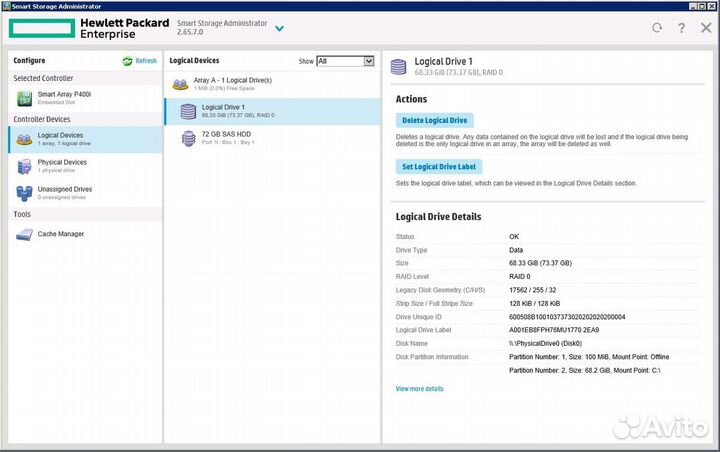
Task: Open Unassigned Drives in sidebar
Action: point(85,193)
